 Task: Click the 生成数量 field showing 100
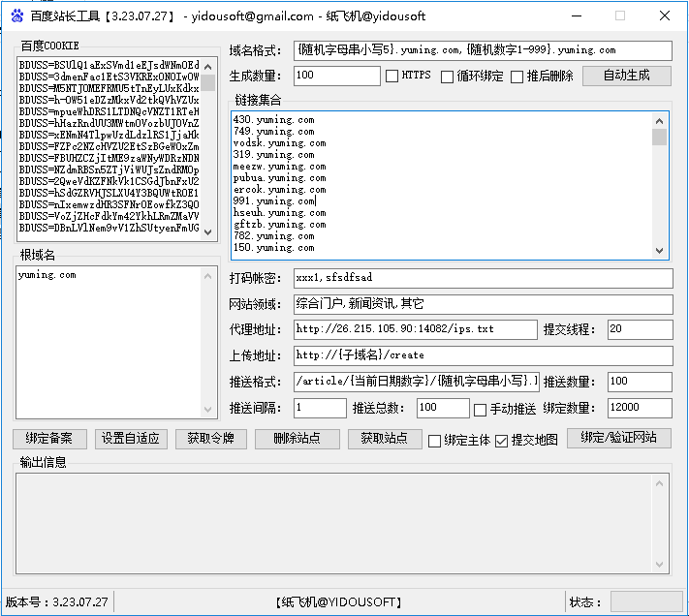click(x=337, y=76)
